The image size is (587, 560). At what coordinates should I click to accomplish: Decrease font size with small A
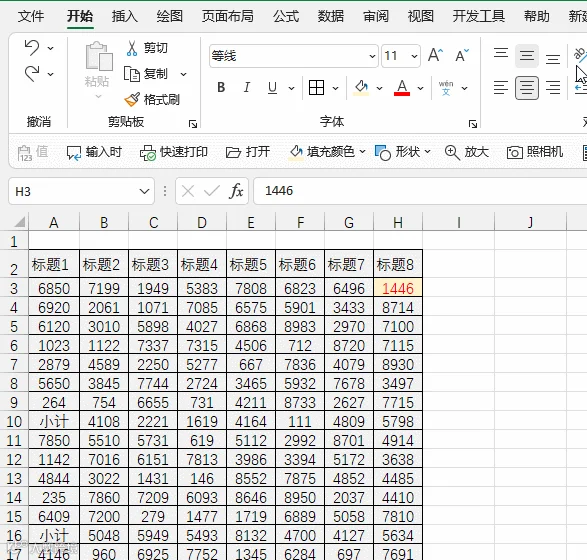pyautogui.click(x=462, y=55)
